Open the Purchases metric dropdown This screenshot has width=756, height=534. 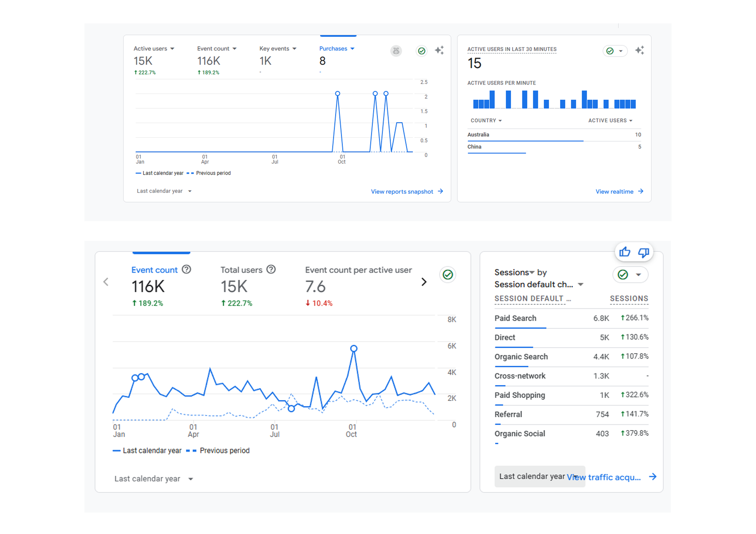tap(352, 49)
